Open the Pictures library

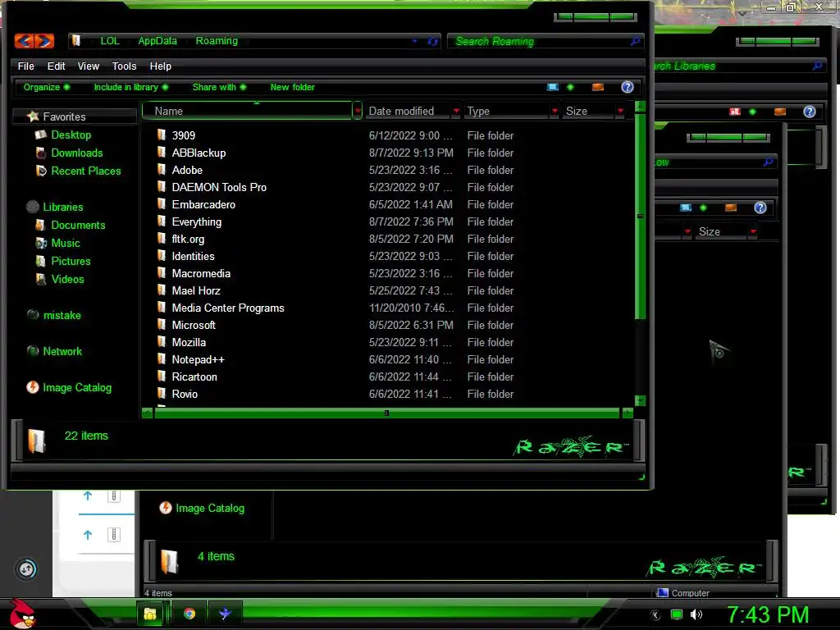[x=71, y=262]
